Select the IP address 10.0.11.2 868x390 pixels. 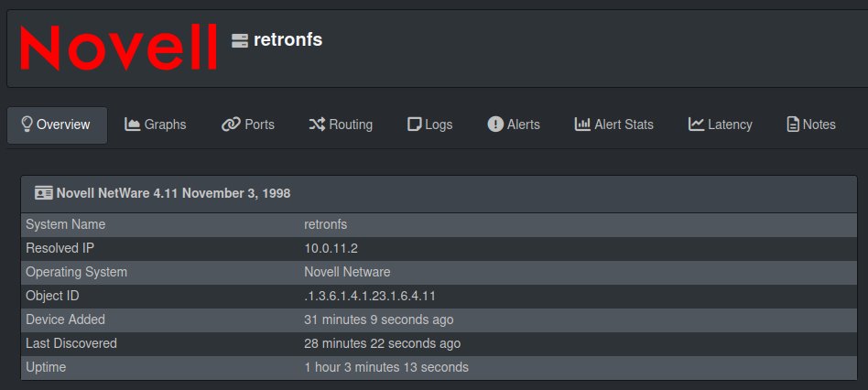331,248
